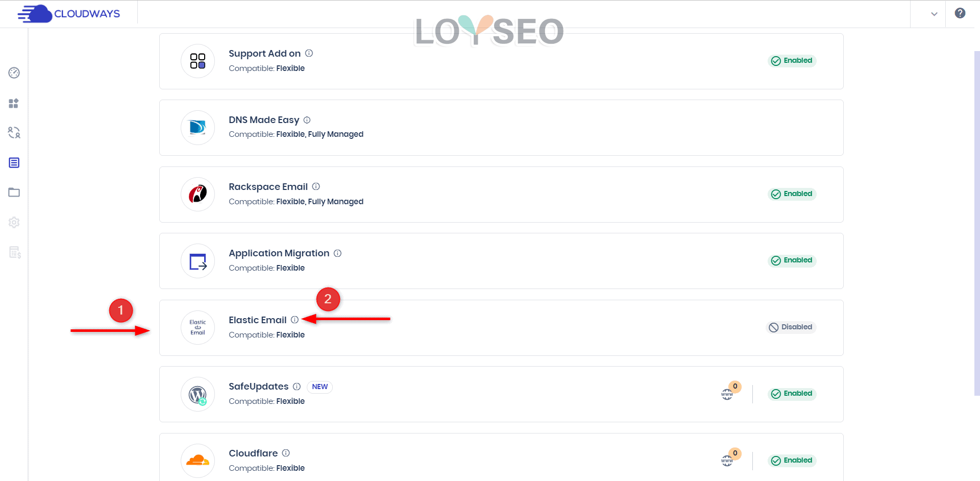
Task: Open the projects folder sidebar icon
Action: (14, 193)
